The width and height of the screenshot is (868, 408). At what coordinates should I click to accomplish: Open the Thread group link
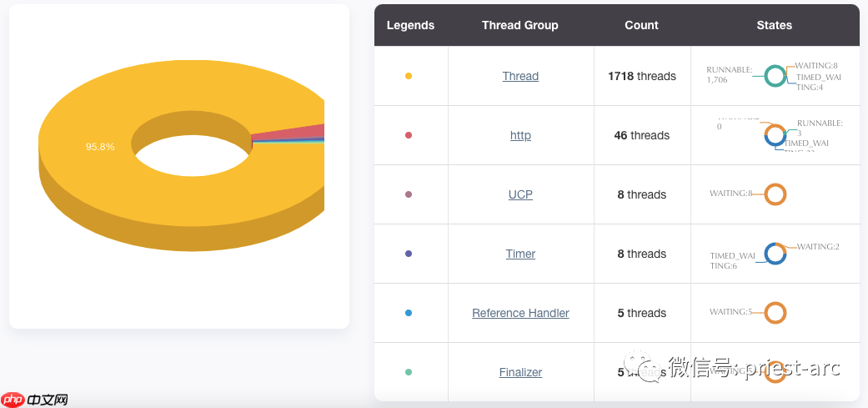(x=520, y=77)
